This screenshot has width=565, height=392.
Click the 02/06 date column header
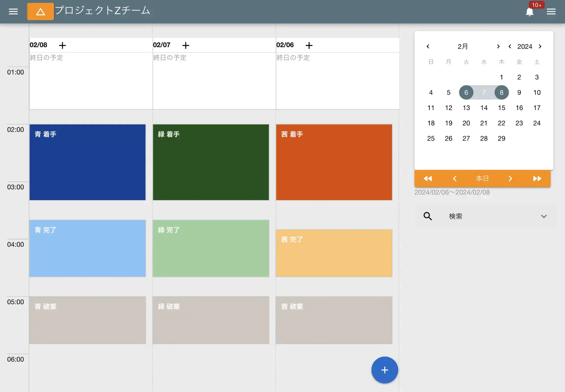click(x=285, y=45)
